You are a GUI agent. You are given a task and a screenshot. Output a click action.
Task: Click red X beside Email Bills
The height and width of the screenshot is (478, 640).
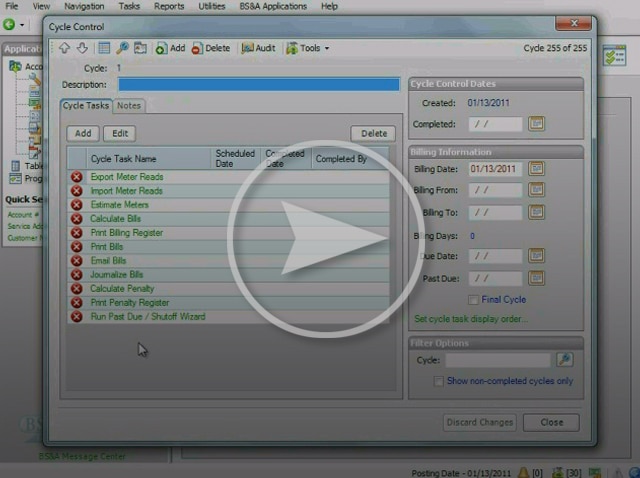click(x=76, y=260)
